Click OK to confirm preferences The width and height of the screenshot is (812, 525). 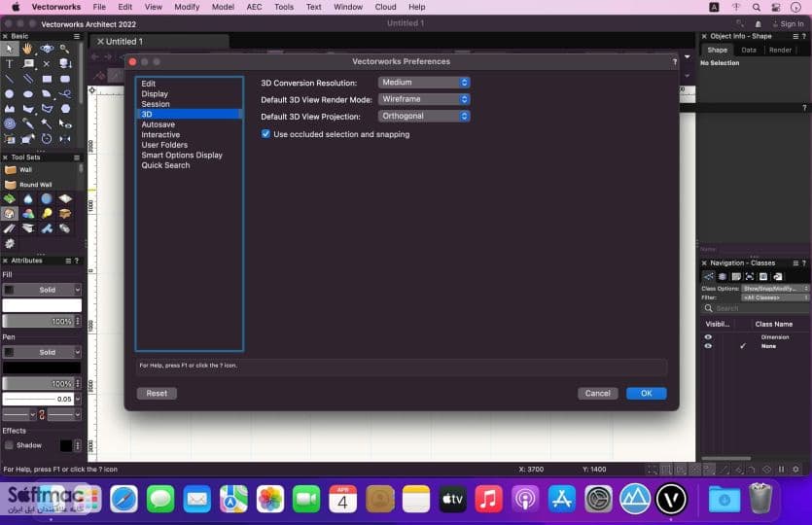(647, 394)
